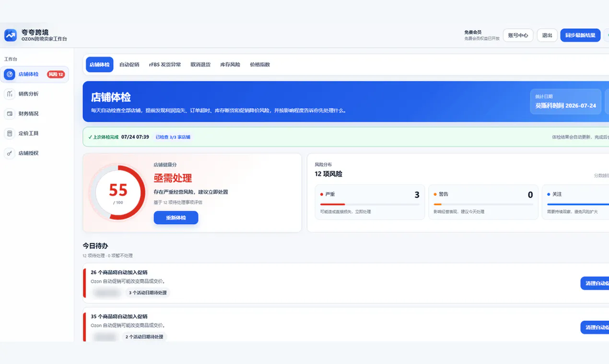Screen dimensions: 609x364
Task: Click the 夸夸跨境 logo icon
Action: click(x=11, y=35)
